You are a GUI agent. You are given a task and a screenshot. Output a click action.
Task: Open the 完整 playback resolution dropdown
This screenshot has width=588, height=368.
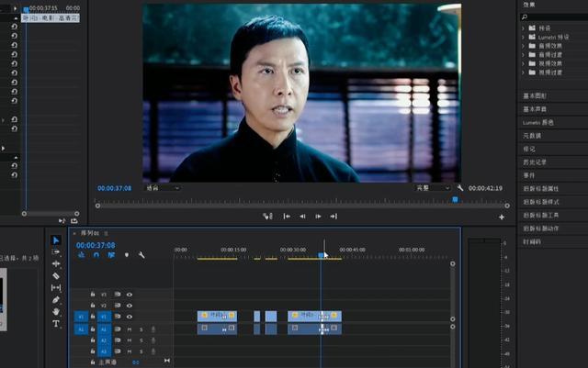[432, 188]
